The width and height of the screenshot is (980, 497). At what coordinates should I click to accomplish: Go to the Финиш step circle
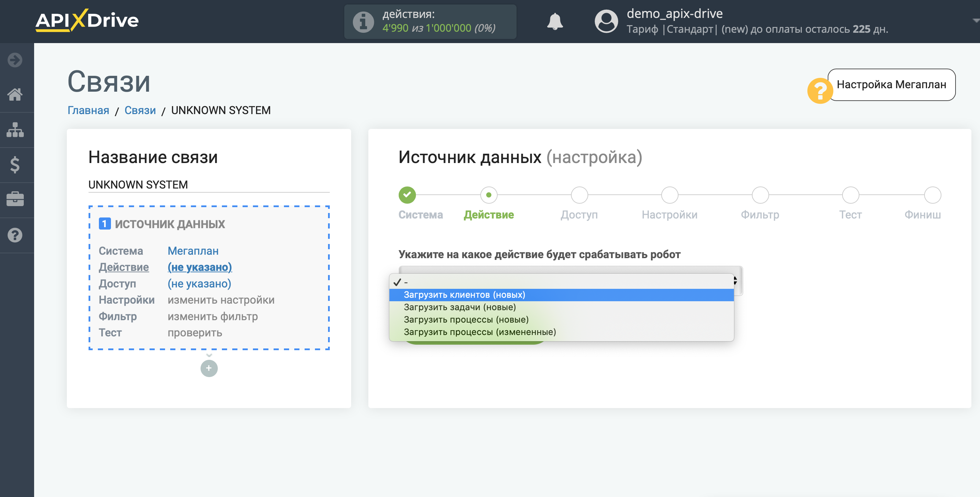[932, 195]
